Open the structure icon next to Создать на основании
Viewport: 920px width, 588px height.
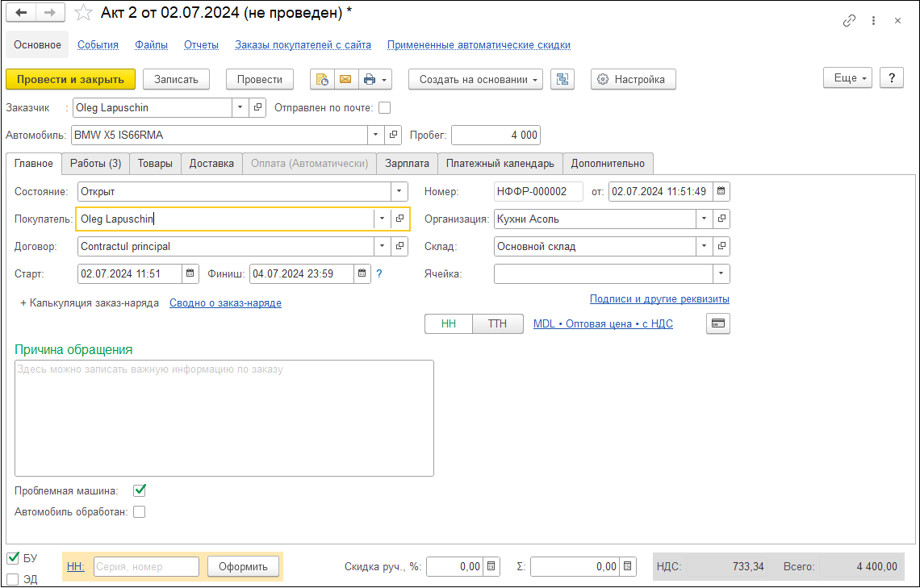(x=562, y=79)
